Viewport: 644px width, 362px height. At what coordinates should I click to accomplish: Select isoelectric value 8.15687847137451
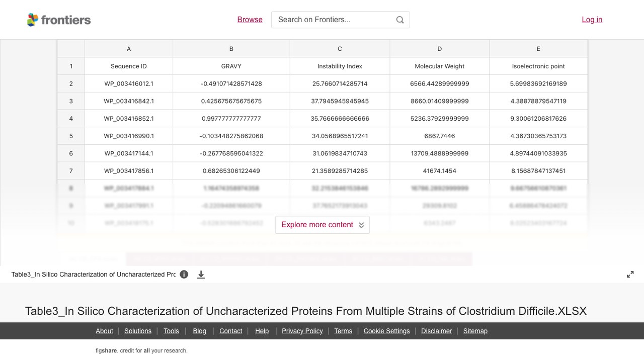coord(538,171)
